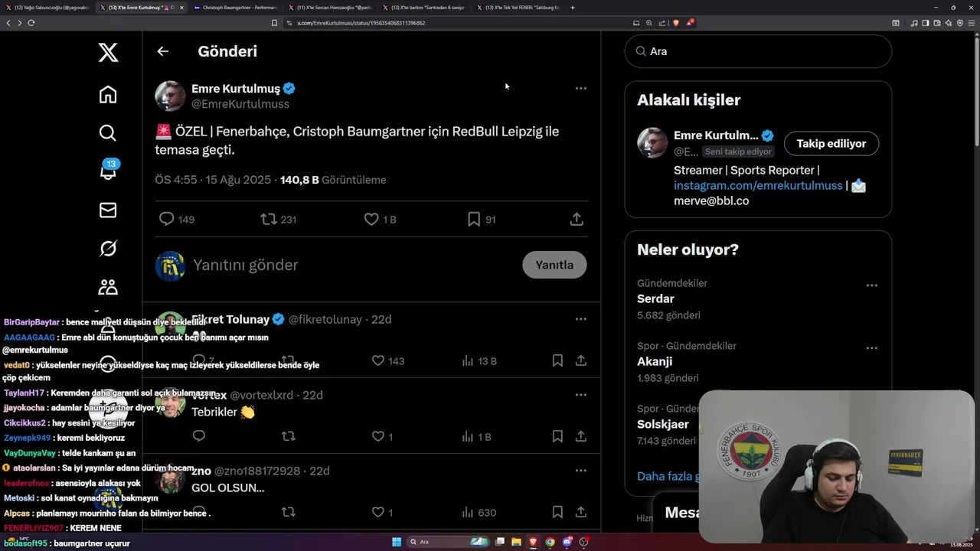Share the main post via upload icon
This screenshot has height=551, width=980.
(577, 219)
